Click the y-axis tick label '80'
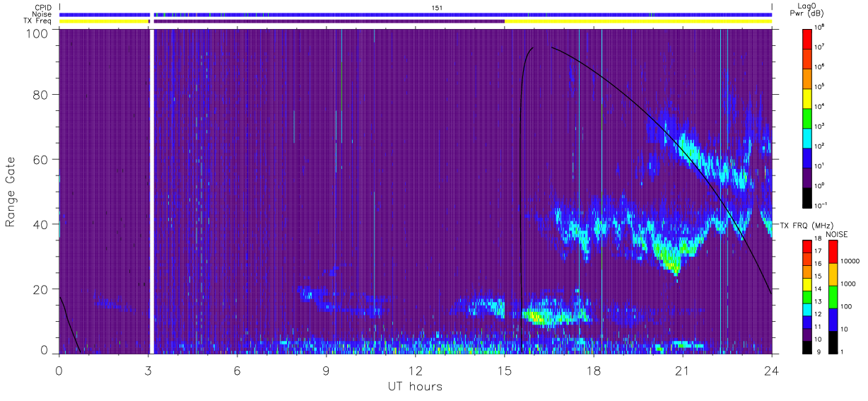Viewport: 868px width, 401px height. 41,94
